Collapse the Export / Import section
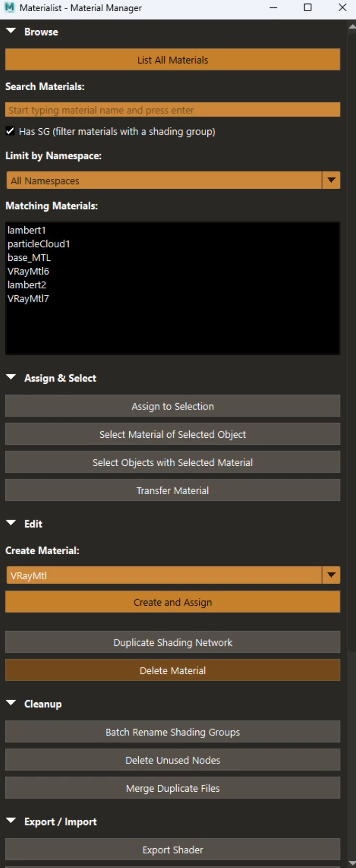 [x=11, y=821]
